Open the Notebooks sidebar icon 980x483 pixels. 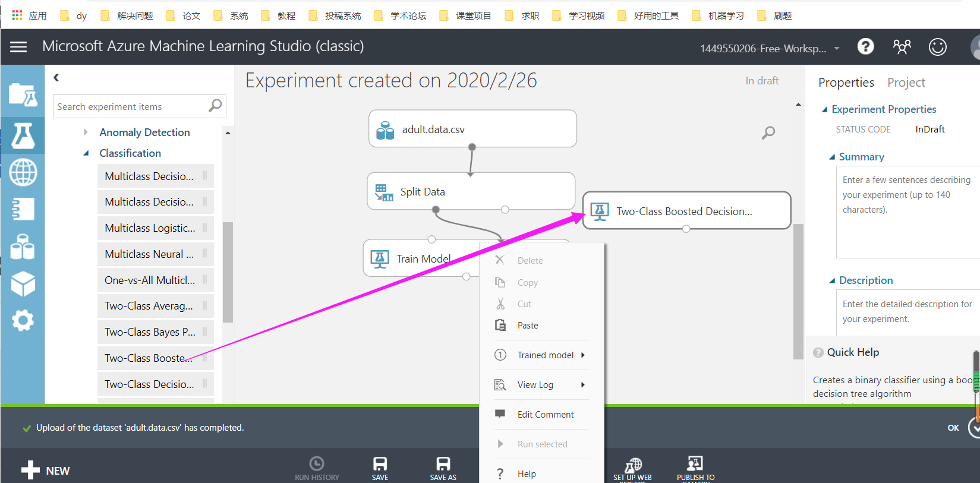(x=23, y=209)
